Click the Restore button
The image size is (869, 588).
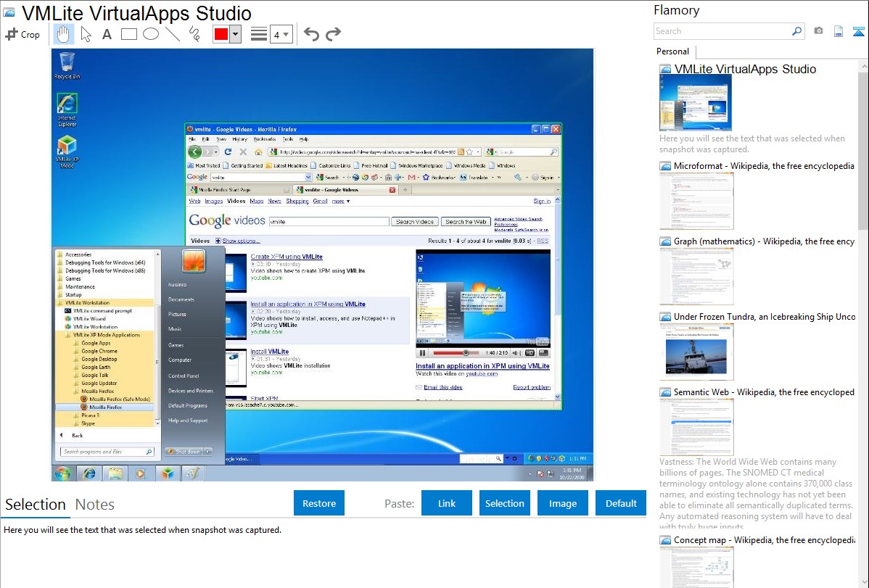point(319,503)
